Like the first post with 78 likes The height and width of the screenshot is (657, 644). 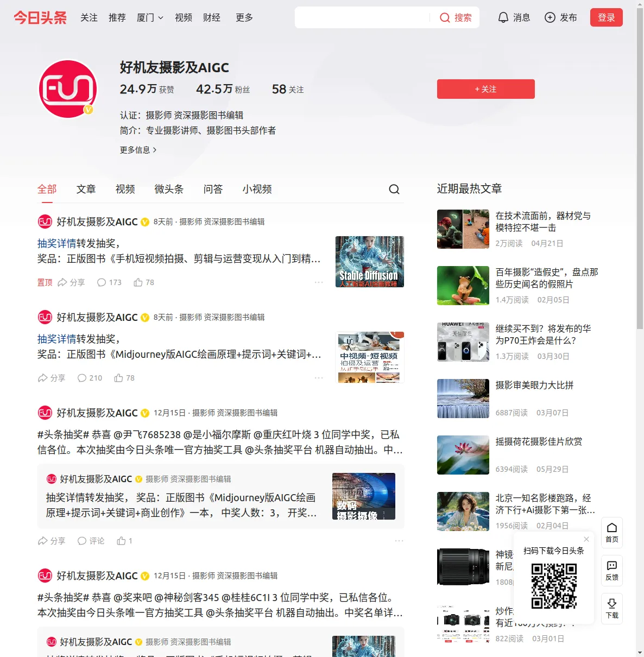click(144, 282)
